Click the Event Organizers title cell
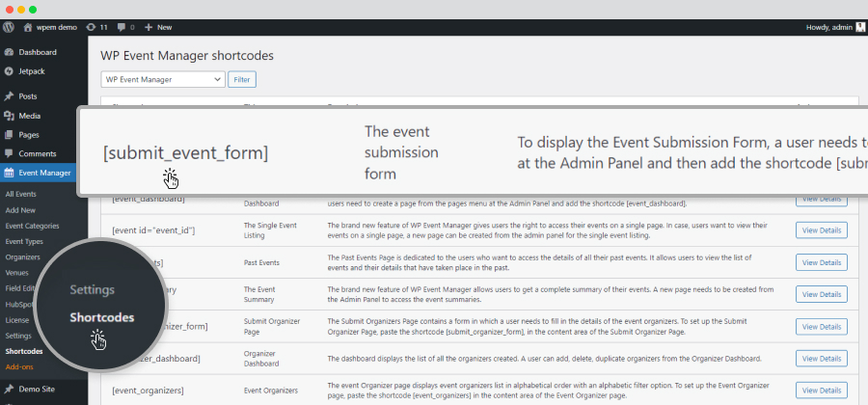The width and height of the screenshot is (868, 405). [x=271, y=391]
